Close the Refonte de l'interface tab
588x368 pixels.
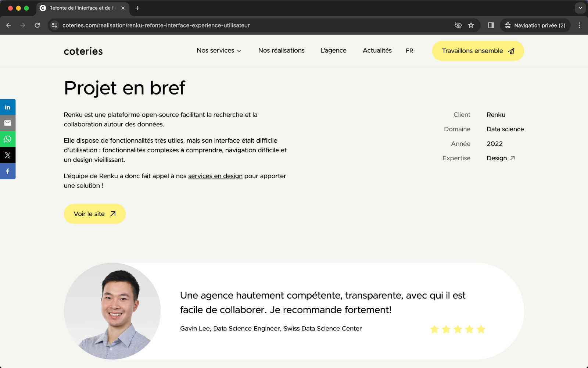pos(123,8)
